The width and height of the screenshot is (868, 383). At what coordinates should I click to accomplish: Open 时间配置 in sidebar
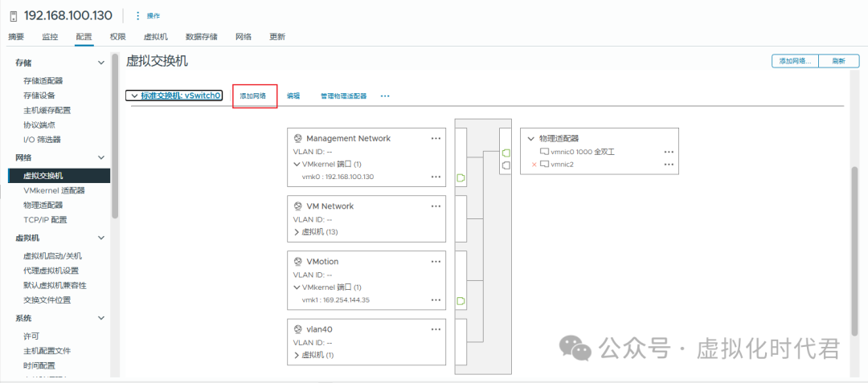[39, 366]
